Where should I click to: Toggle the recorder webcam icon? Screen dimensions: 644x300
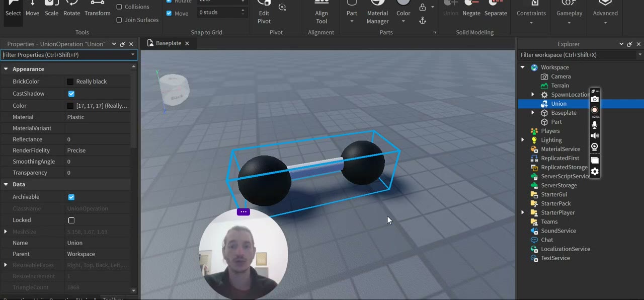[595, 147]
